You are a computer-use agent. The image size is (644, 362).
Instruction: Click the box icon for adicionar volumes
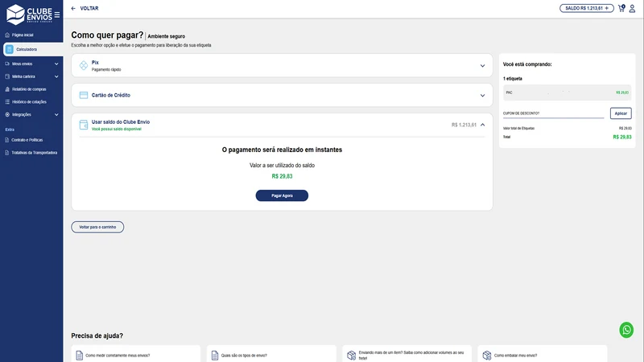351,356
